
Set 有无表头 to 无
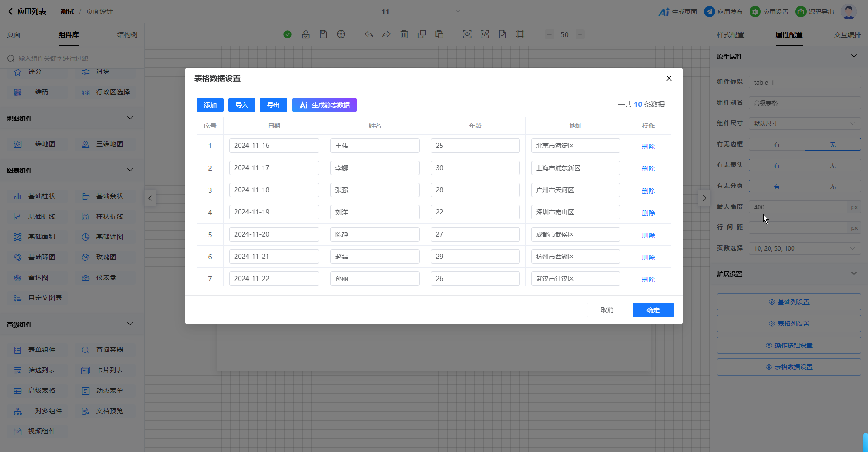(832, 166)
